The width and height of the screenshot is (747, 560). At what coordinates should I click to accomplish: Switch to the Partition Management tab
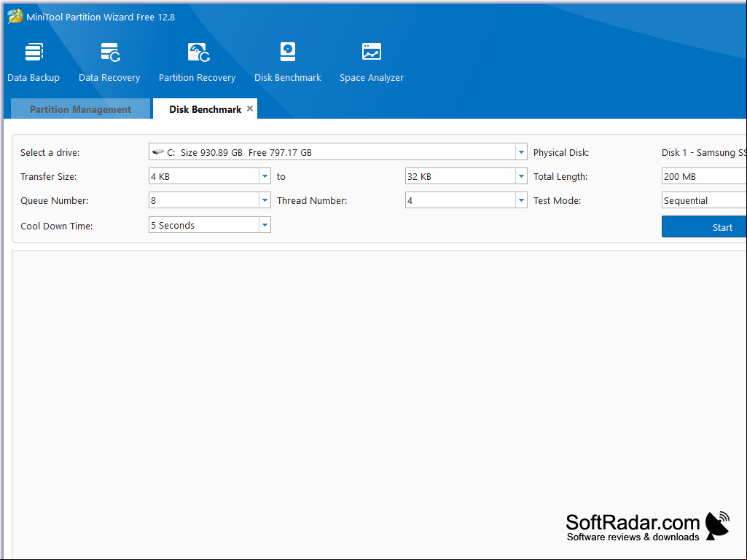pos(80,109)
